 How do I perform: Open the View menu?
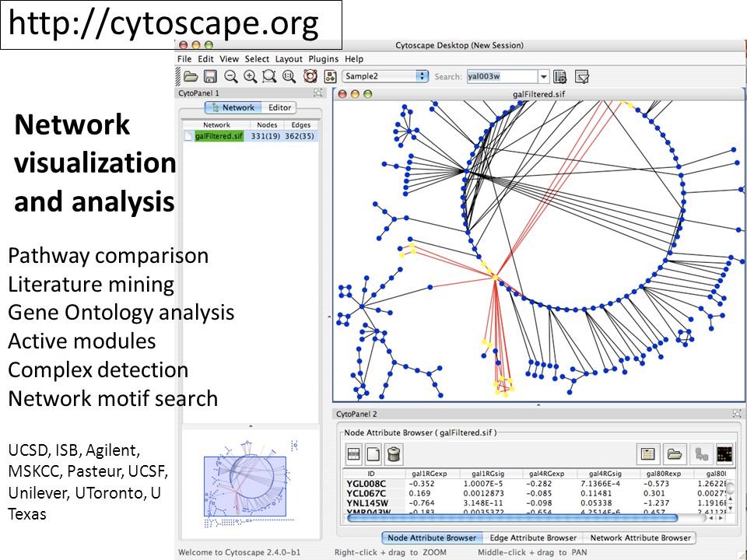click(229, 59)
